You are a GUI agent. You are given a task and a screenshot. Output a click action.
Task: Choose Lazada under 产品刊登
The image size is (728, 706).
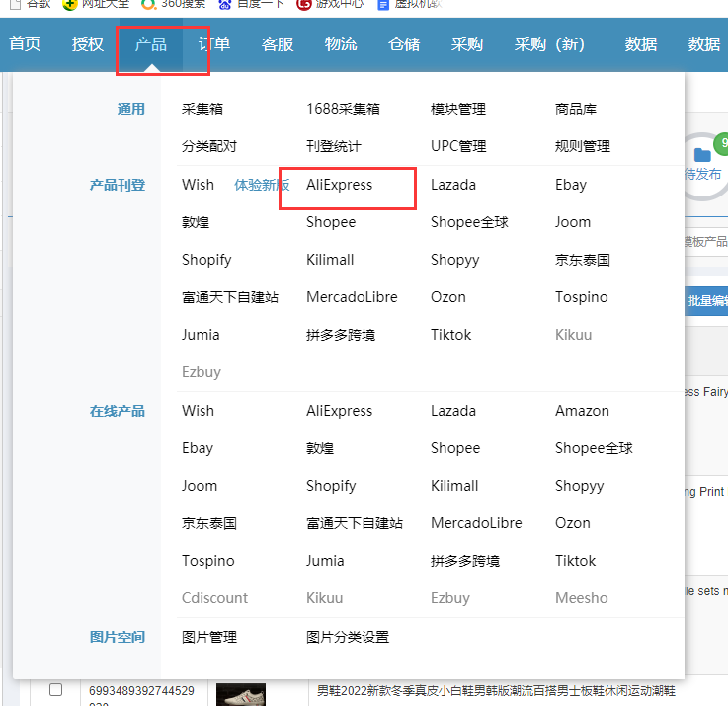pyautogui.click(x=453, y=185)
